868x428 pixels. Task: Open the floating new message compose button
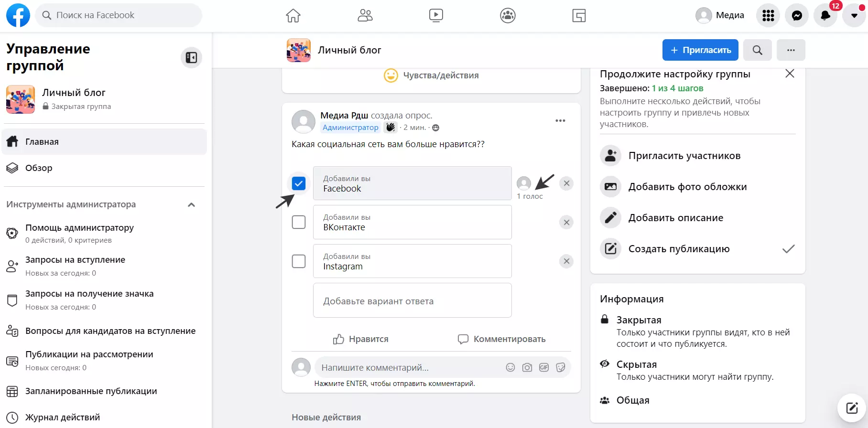(852, 408)
